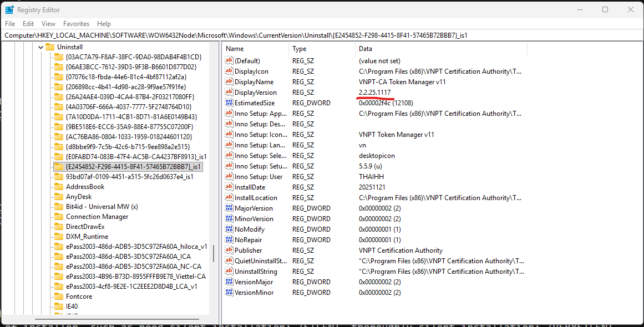Viewport: 644px width, 327px height.
Task: Select the Uninstall folder icon
Action: tap(50, 47)
